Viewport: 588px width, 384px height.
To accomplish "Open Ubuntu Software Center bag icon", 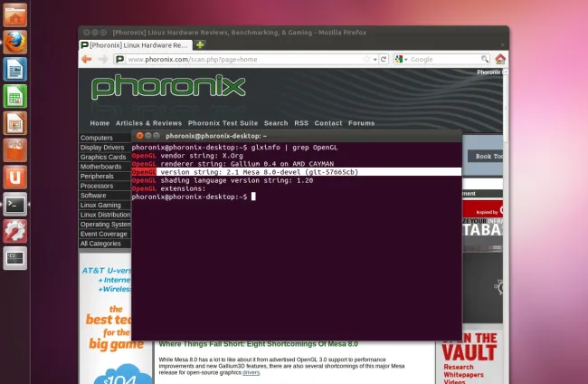I will 15,150.
